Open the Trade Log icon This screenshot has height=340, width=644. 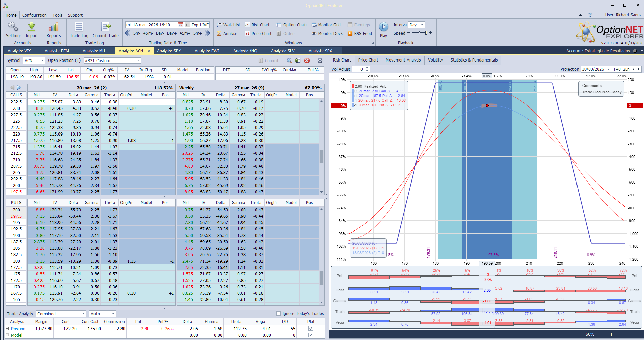point(79,27)
